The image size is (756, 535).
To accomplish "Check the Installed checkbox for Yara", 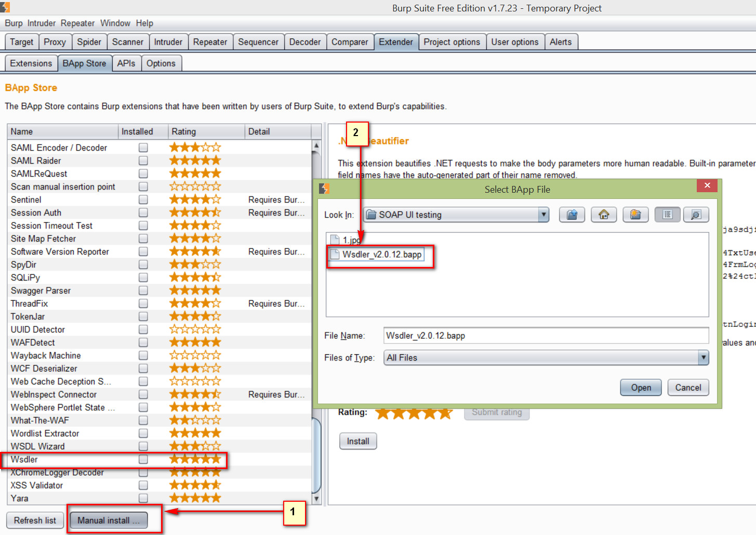I will [x=143, y=498].
